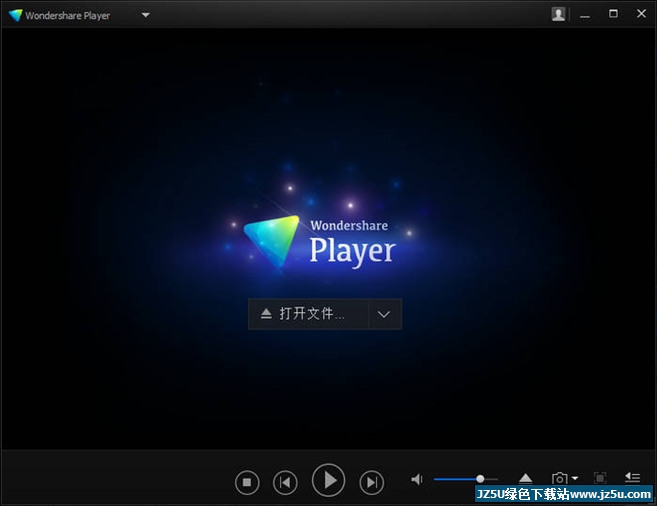Click the Wondershare Player logo in title bar

[16, 15]
